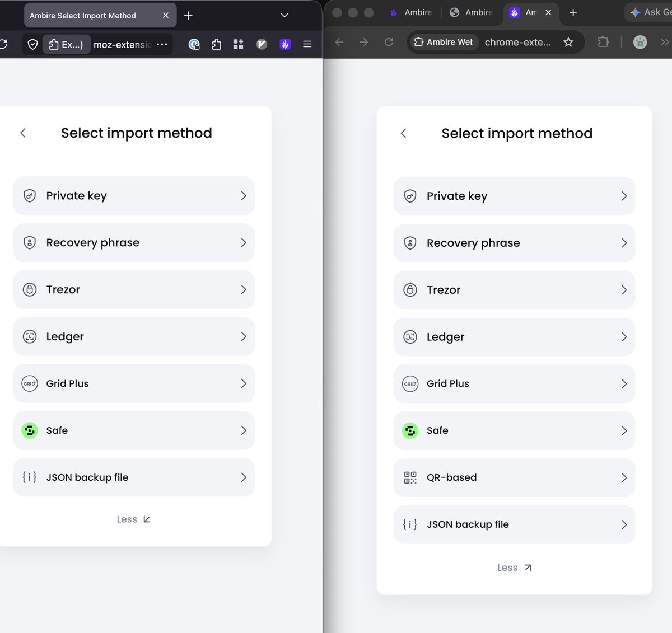
Task: Open Firefox list-all-tabs dropdown arrow
Action: click(284, 15)
